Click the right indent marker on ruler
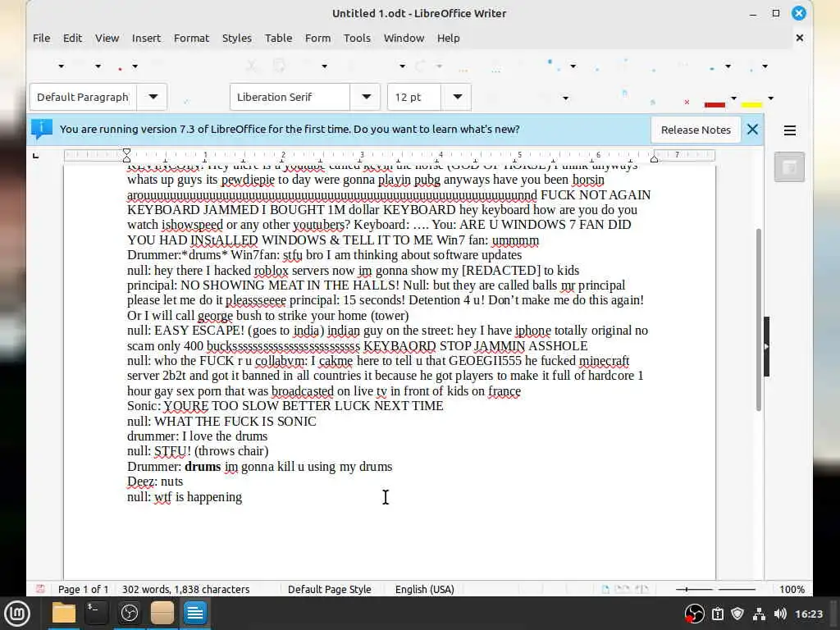The width and height of the screenshot is (840, 630). [654, 157]
